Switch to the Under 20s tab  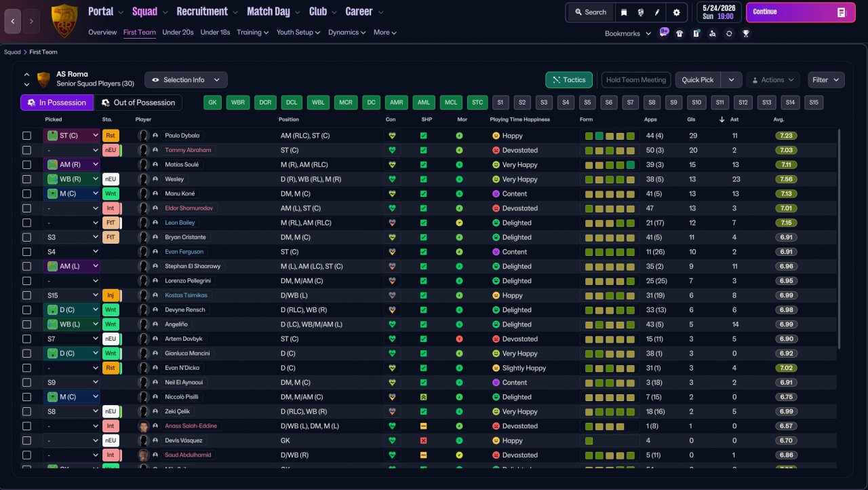click(x=178, y=33)
